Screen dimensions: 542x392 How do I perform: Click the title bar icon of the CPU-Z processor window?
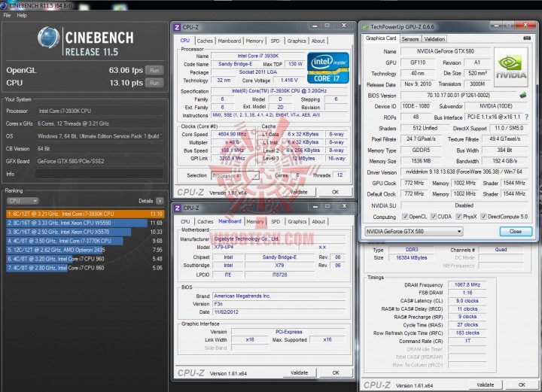tap(177, 27)
